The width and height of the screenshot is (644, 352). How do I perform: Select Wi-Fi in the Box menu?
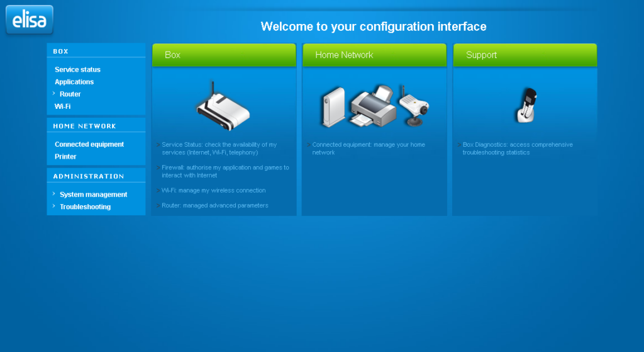coord(63,106)
